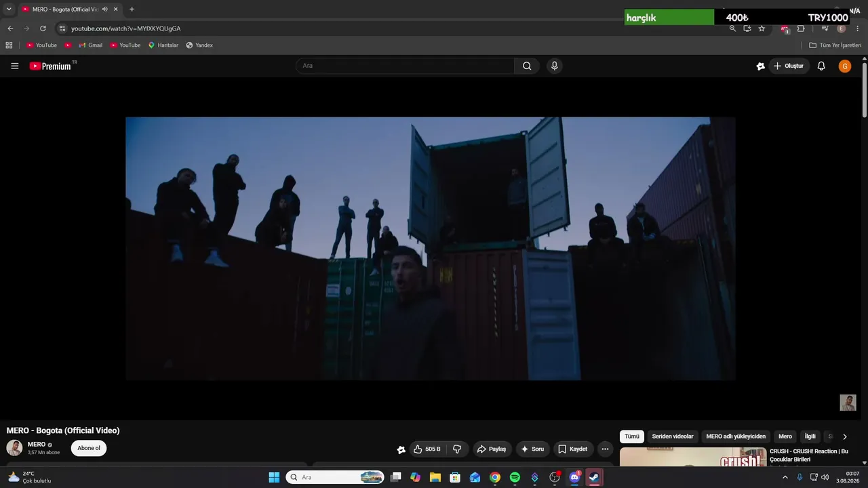This screenshot has height=488, width=868.
Task: Show hidden system tray icons
Action: coord(785,477)
